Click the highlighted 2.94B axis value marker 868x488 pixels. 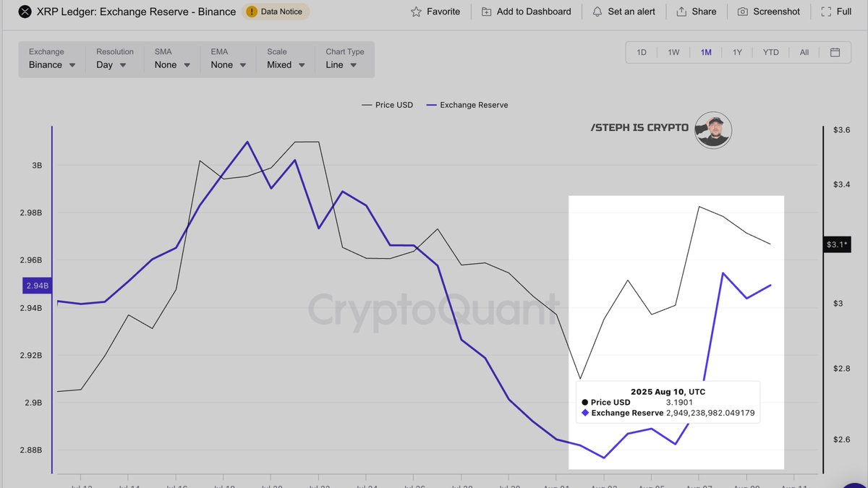click(36, 285)
